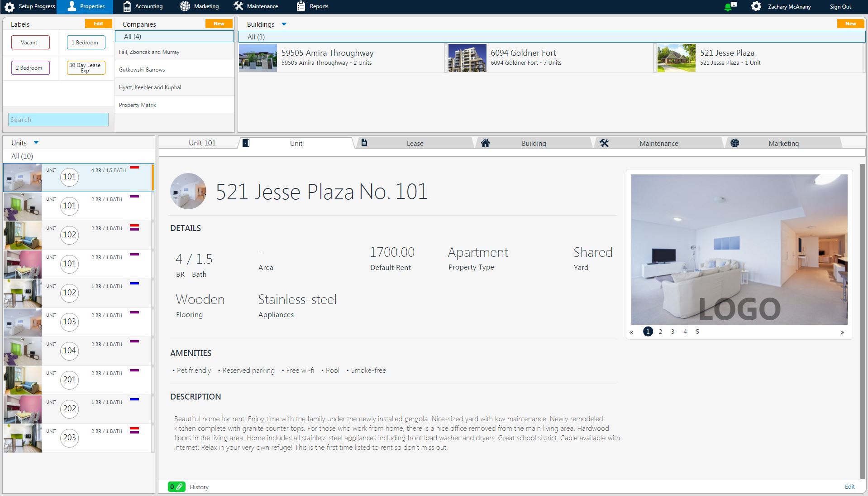
Task: Open Reports menu
Action: pos(312,6)
